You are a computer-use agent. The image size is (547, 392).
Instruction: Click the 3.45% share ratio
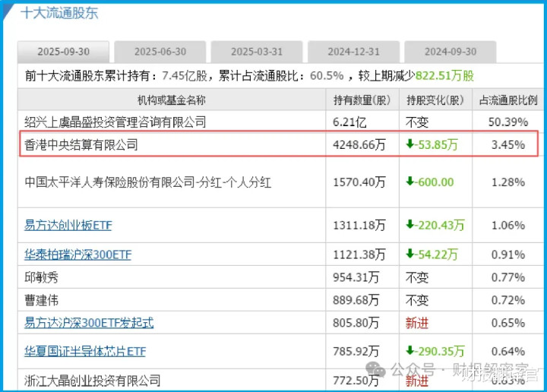pos(508,144)
